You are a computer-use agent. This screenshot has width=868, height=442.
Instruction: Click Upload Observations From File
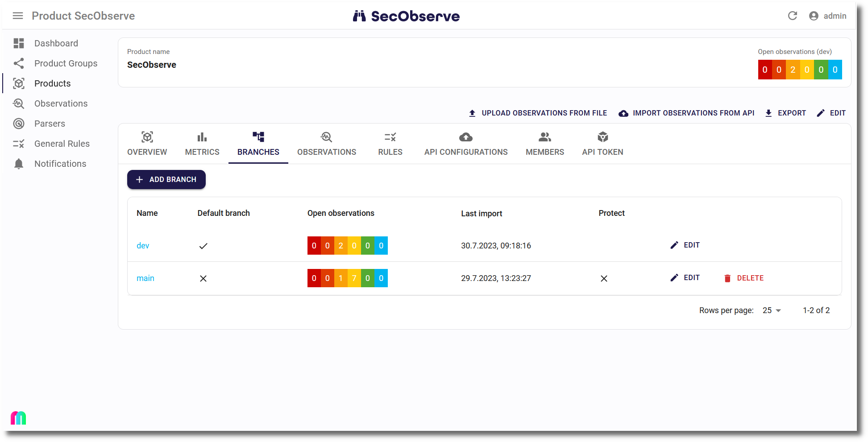[538, 113]
